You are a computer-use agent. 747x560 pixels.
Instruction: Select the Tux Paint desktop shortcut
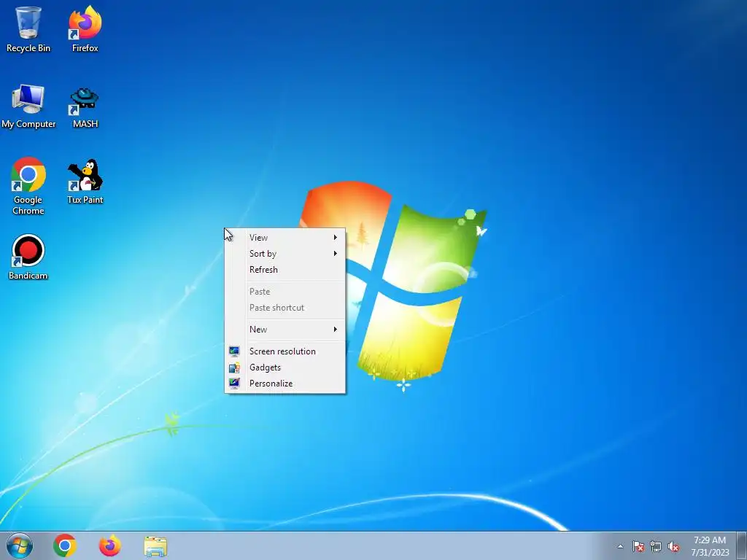click(85, 182)
